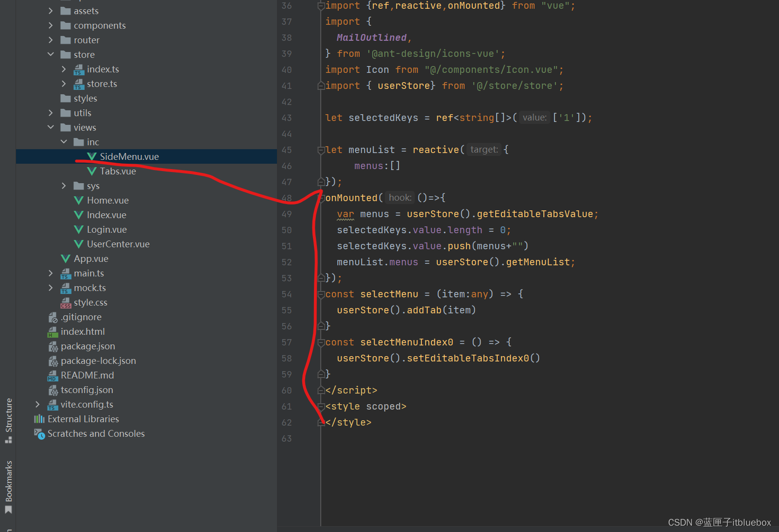Expand the assets folder chevron
The height and width of the screenshot is (532, 779).
tap(51, 11)
